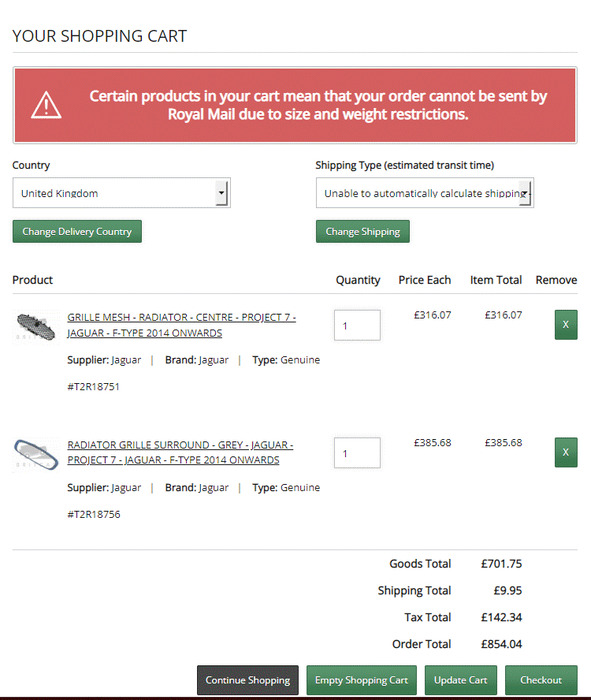Click the Grille Mesh product thumbnail
Screen dimensions: 591x700
click(x=35, y=325)
